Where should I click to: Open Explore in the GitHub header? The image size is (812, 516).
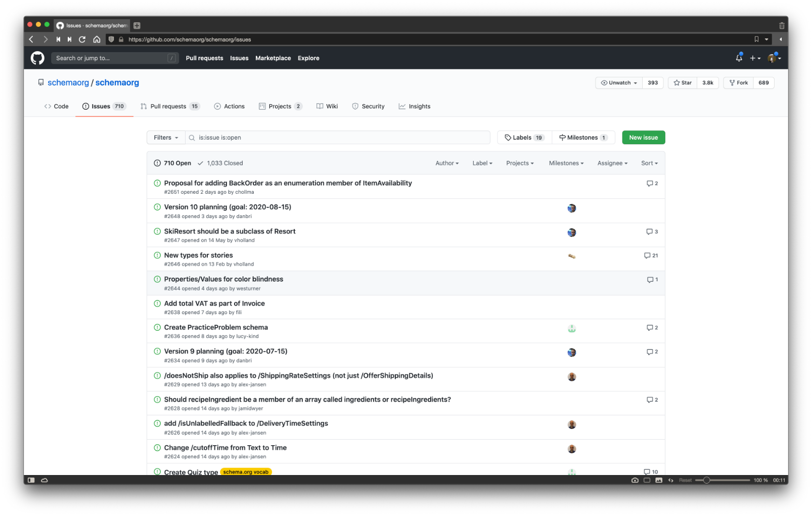tap(308, 58)
